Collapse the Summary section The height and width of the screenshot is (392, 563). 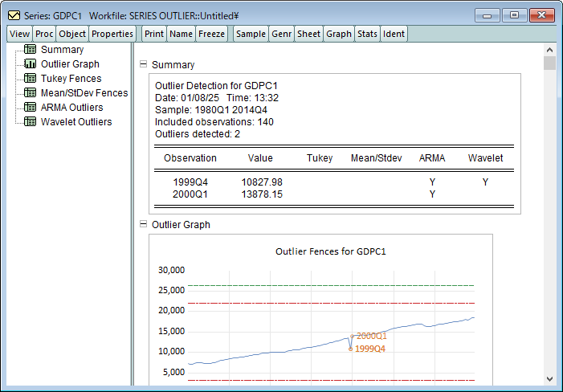click(143, 64)
